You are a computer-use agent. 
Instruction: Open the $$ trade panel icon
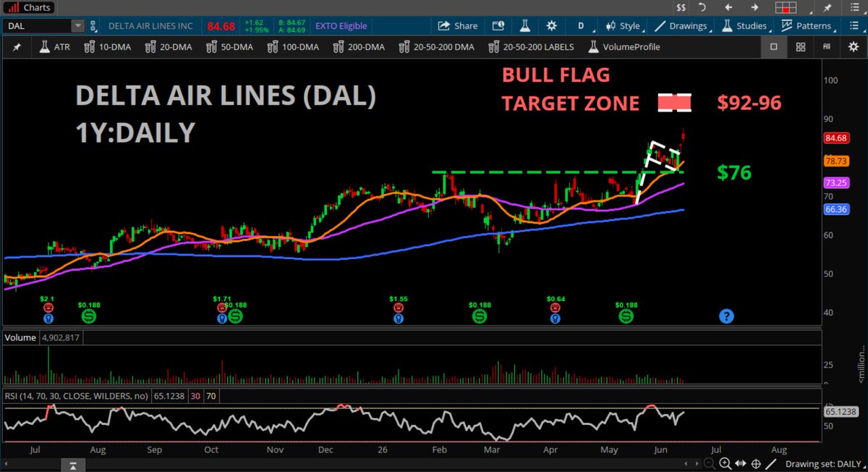[681, 7]
